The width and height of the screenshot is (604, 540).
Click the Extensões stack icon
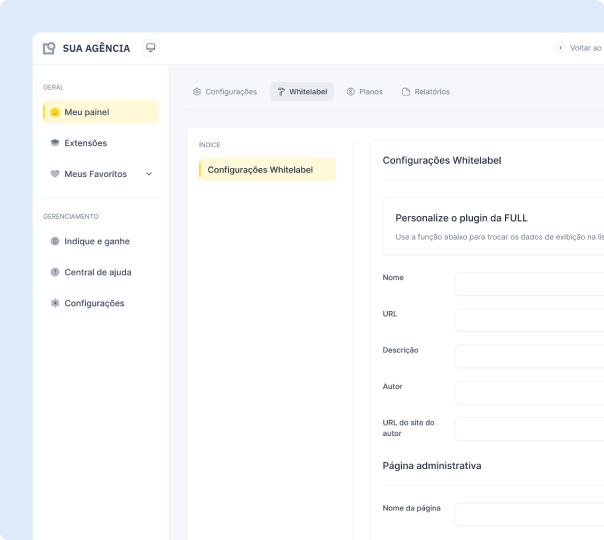[55, 143]
